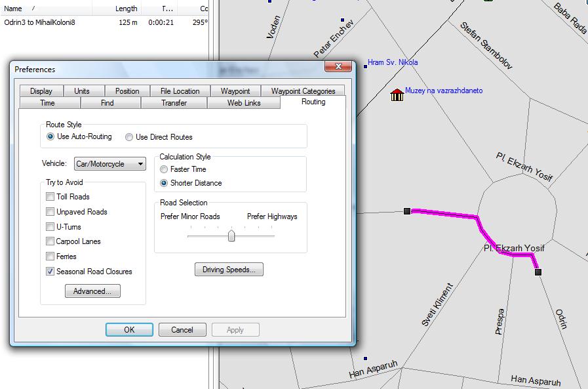Image resolution: width=588 pixels, height=389 pixels.
Task: Choose Use Direct Routes option
Action: click(x=128, y=137)
